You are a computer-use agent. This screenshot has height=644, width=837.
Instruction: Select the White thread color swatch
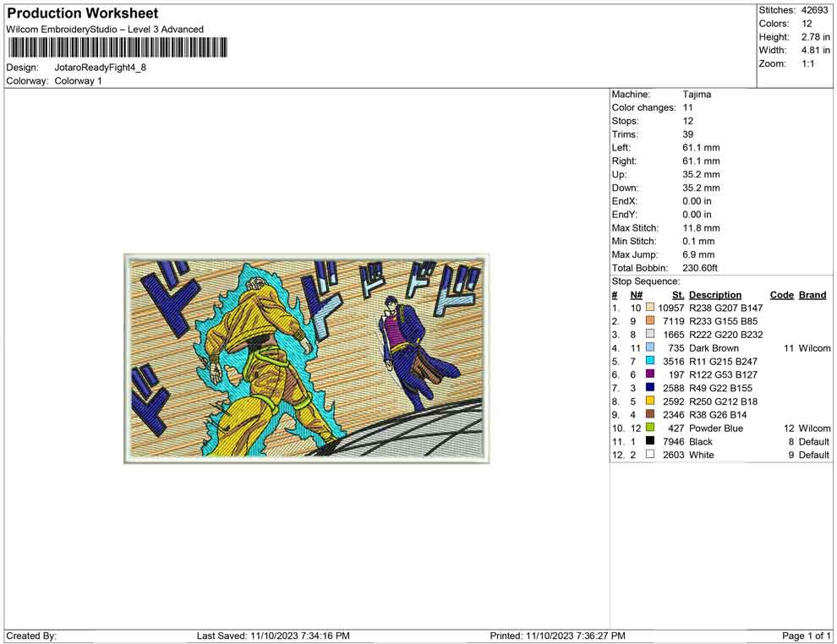pyautogui.click(x=649, y=454)
